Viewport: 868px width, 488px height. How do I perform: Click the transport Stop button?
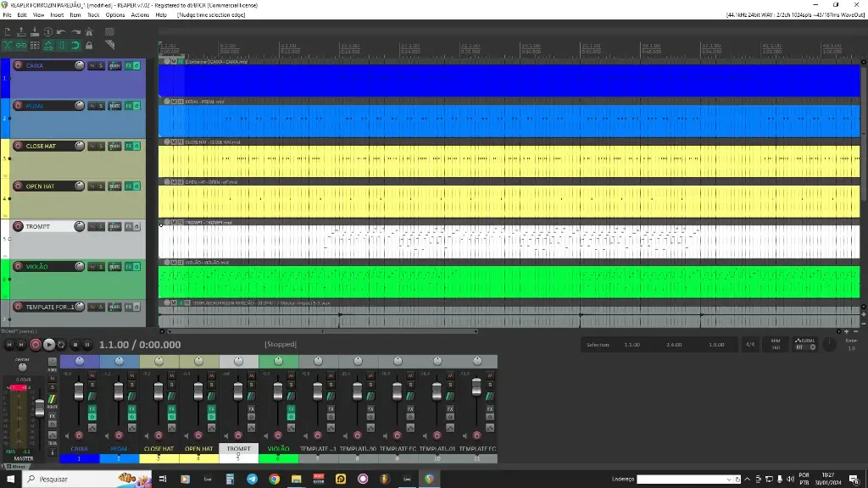[75, 345]
